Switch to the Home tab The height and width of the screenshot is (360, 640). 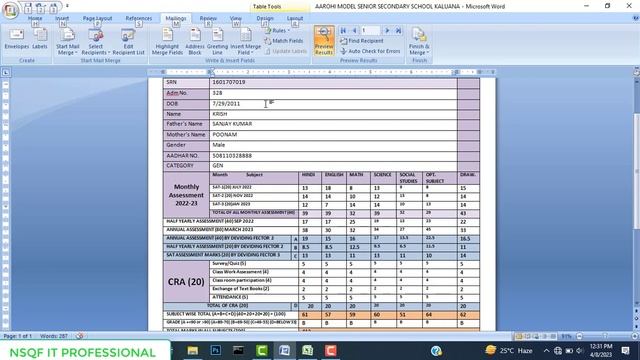click(35, 18)
